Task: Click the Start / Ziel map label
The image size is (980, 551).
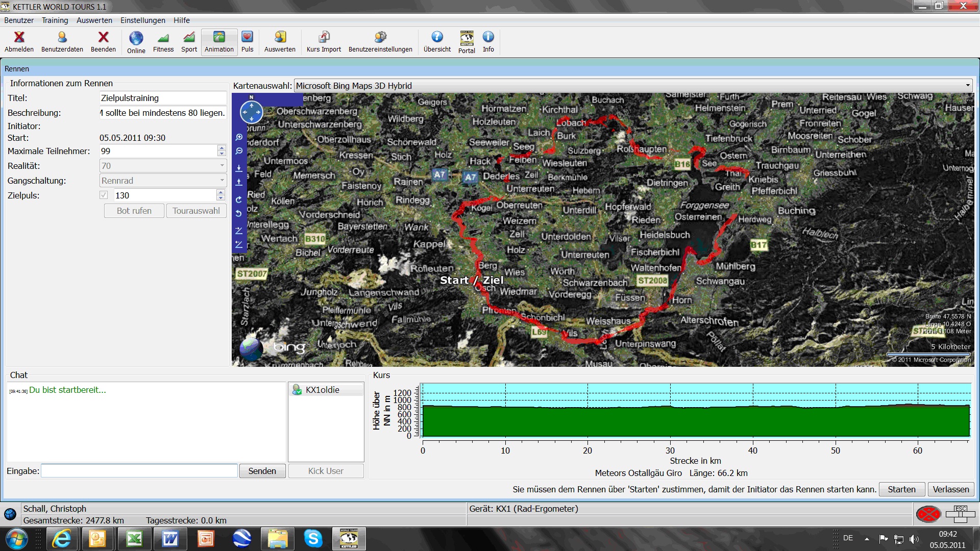Action: point(472,280)
